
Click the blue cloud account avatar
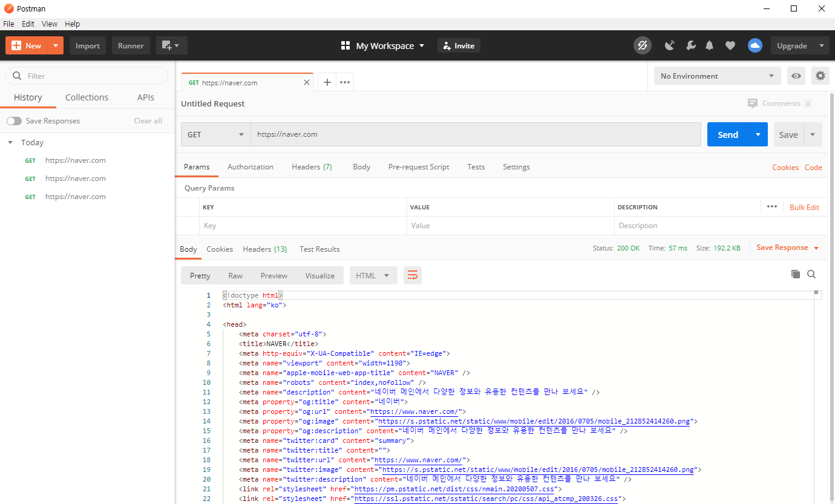pyautogui.click(x=755, y=45)
